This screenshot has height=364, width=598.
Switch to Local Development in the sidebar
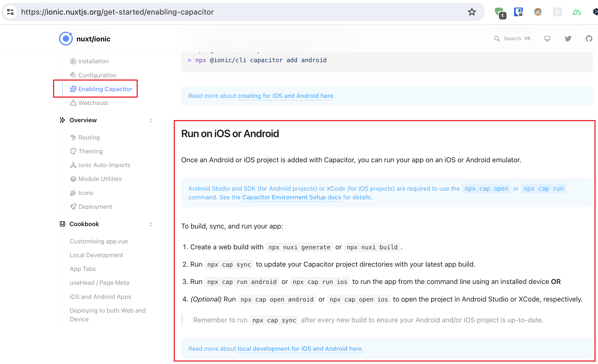pos(96,255)
